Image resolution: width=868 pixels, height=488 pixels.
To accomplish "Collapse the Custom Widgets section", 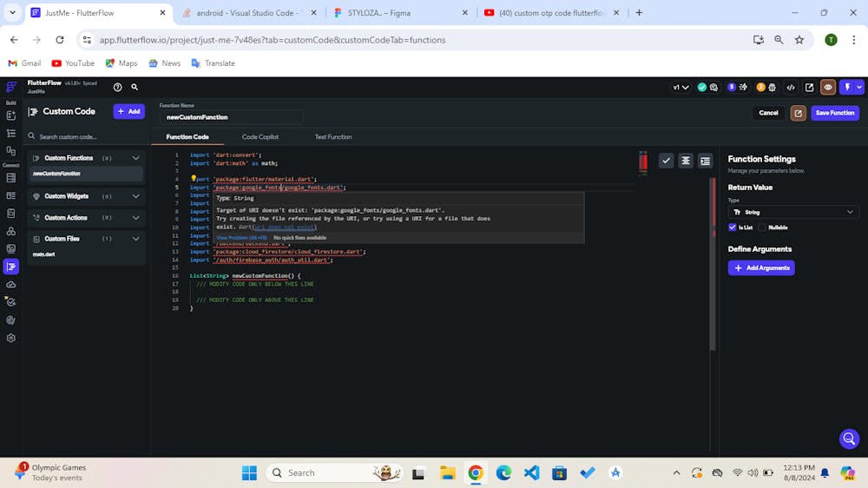I will tap(135, 196).
